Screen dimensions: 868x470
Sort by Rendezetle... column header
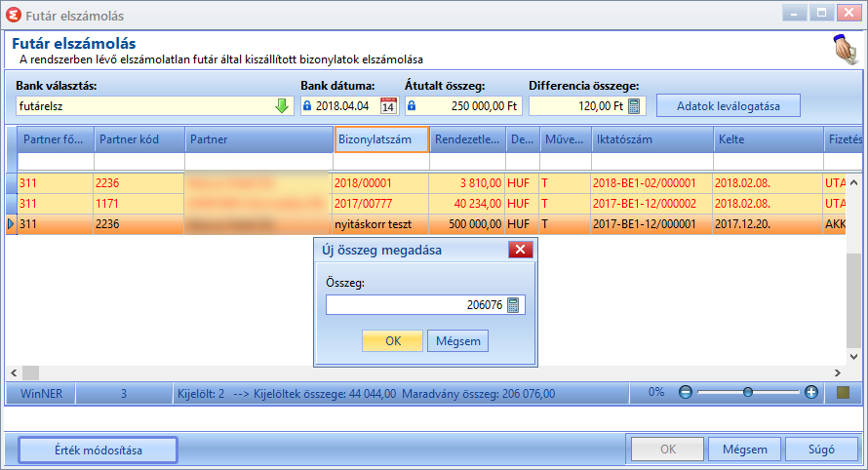468,139
